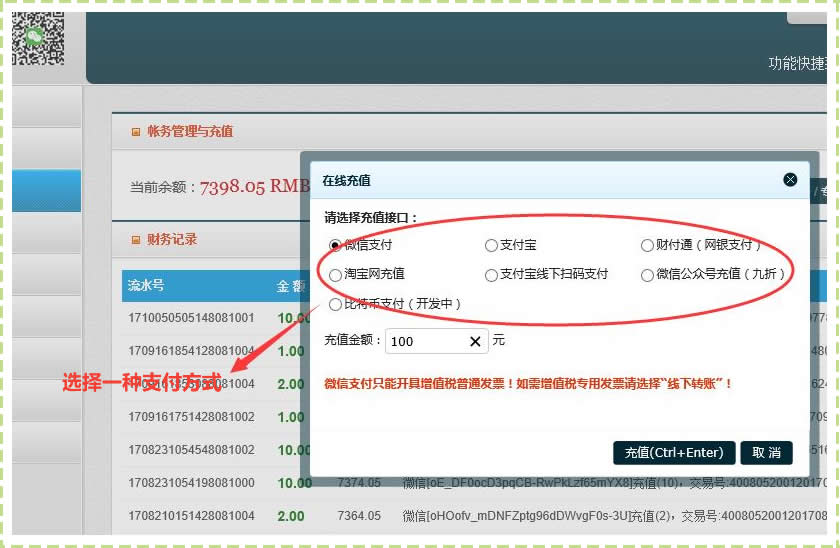Click transaction row 1710050505148081001
840x548 pixels.
pos(190,318)
